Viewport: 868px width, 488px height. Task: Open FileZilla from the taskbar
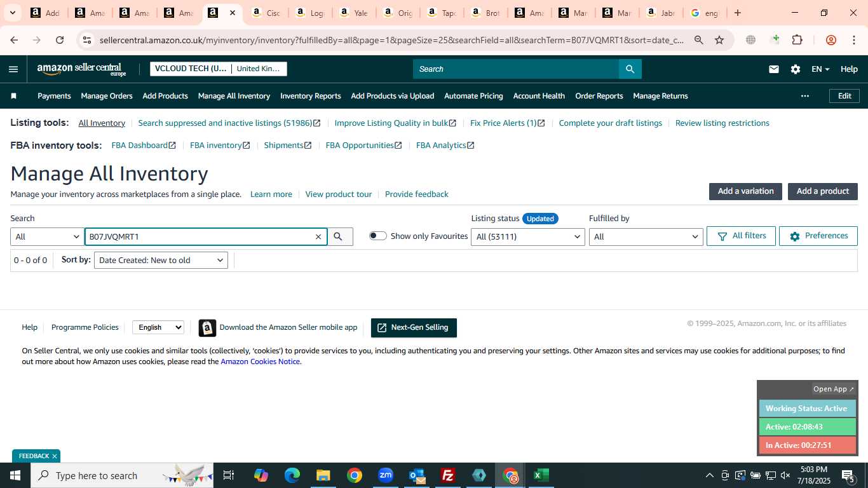click(x=448, y=475)
